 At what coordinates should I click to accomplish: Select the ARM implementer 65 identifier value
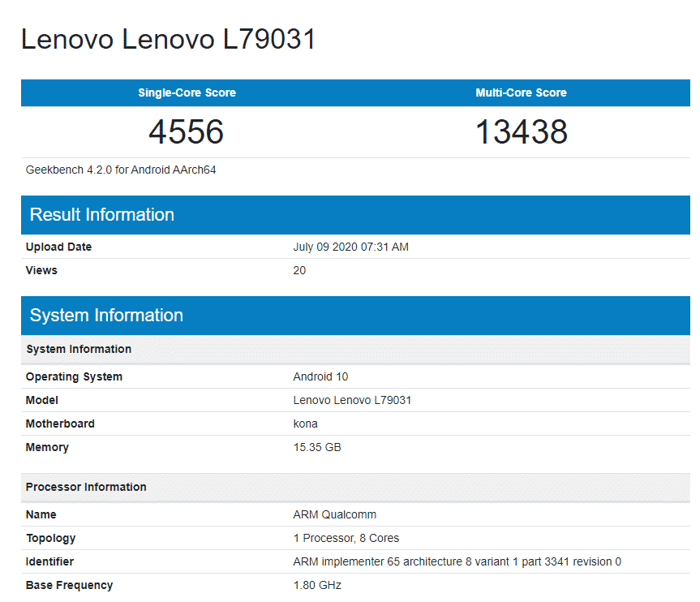(457, 561)
